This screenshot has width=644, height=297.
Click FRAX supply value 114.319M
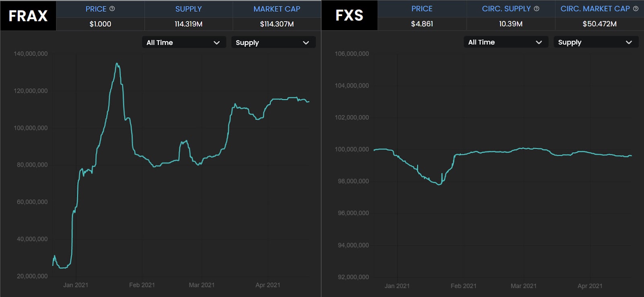point(188,24)
